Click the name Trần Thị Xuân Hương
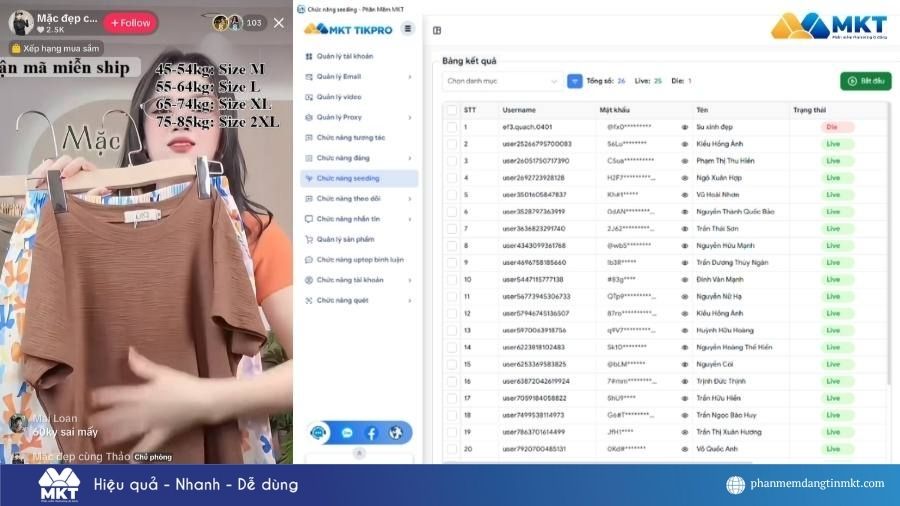The image size is (900, 506). [729, 432]
